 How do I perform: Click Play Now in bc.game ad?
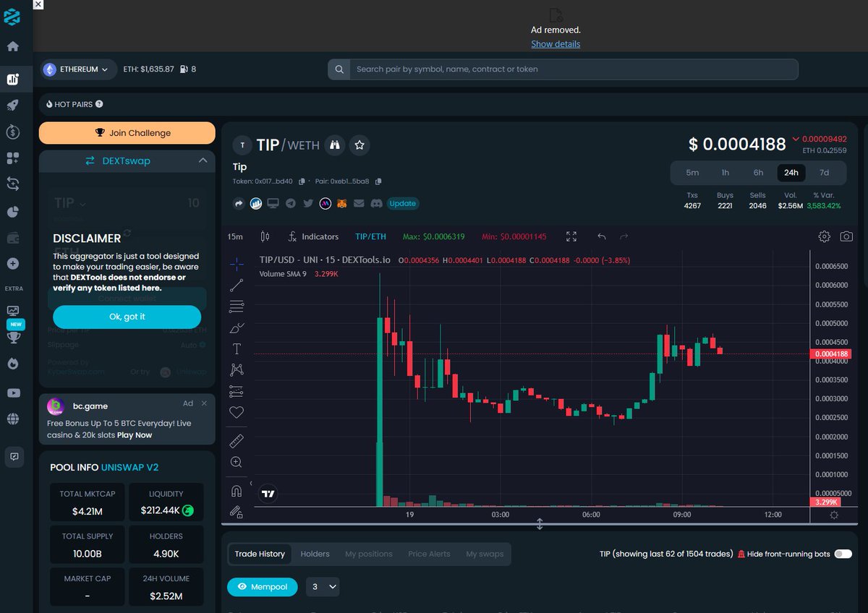(x=135, y=435)
